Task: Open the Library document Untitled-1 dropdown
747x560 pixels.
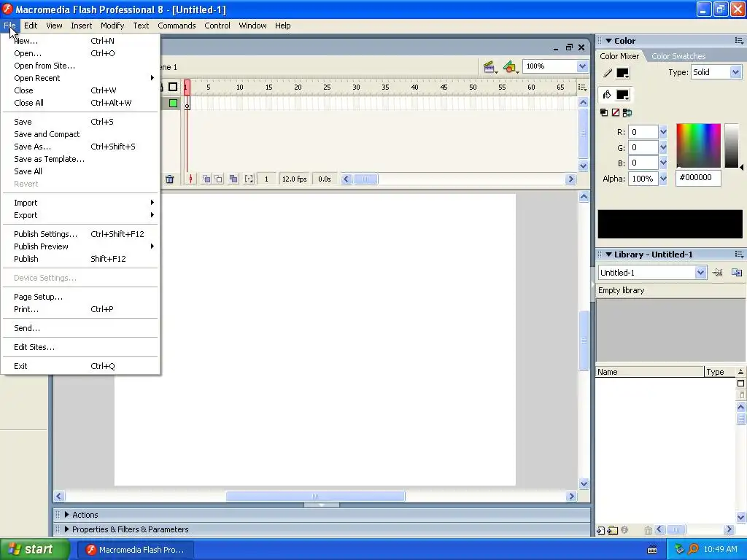Action: (700, 273)
